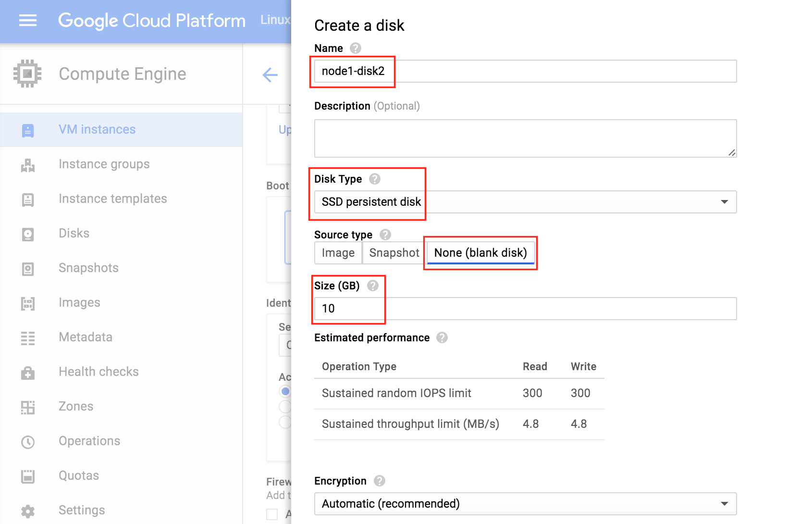Image resolution: width=812 pixels, height=524 pixels.
Task: Click the Write column header
Action: click(583, 366)
